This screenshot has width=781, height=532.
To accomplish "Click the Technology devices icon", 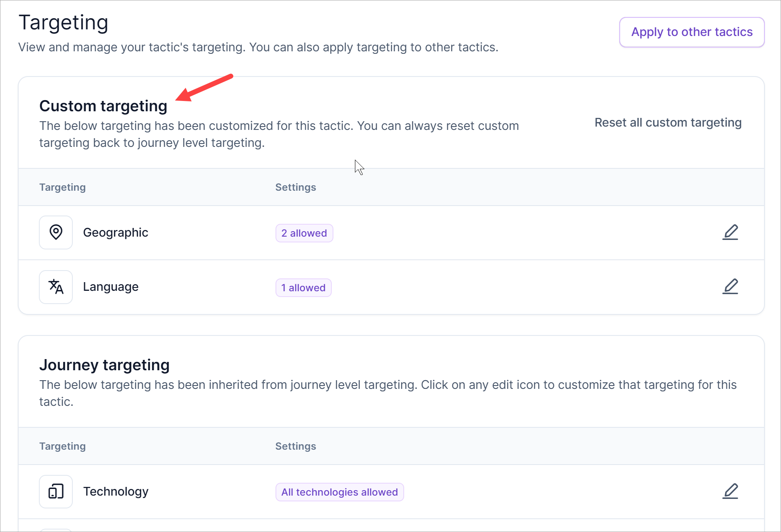I will (56, 491).
